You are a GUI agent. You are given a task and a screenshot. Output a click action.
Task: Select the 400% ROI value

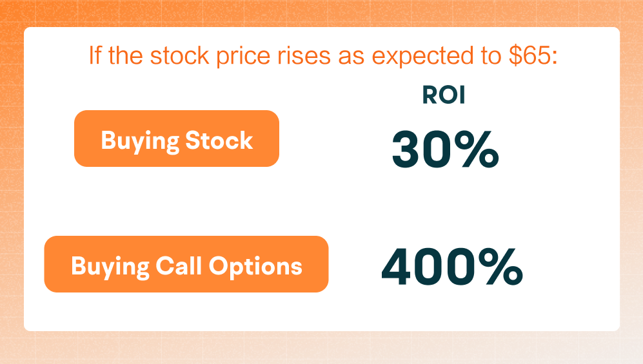click(x=452, y=267)
